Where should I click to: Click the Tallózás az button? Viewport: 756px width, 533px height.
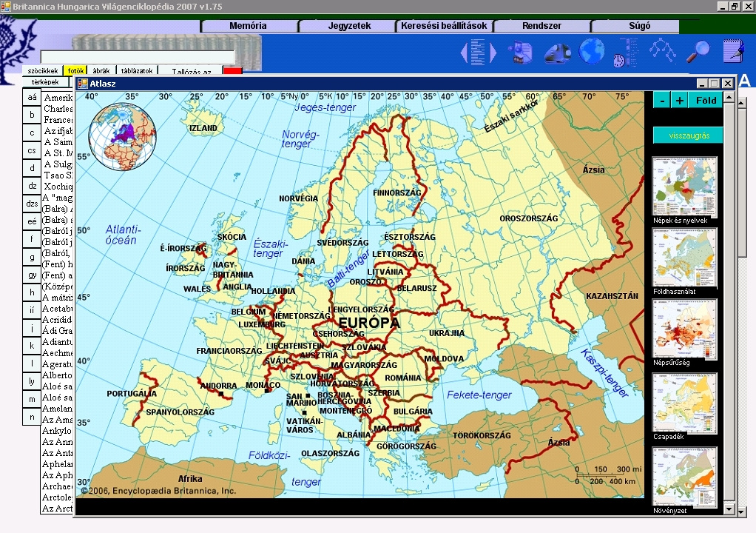(x=191, y=71)
